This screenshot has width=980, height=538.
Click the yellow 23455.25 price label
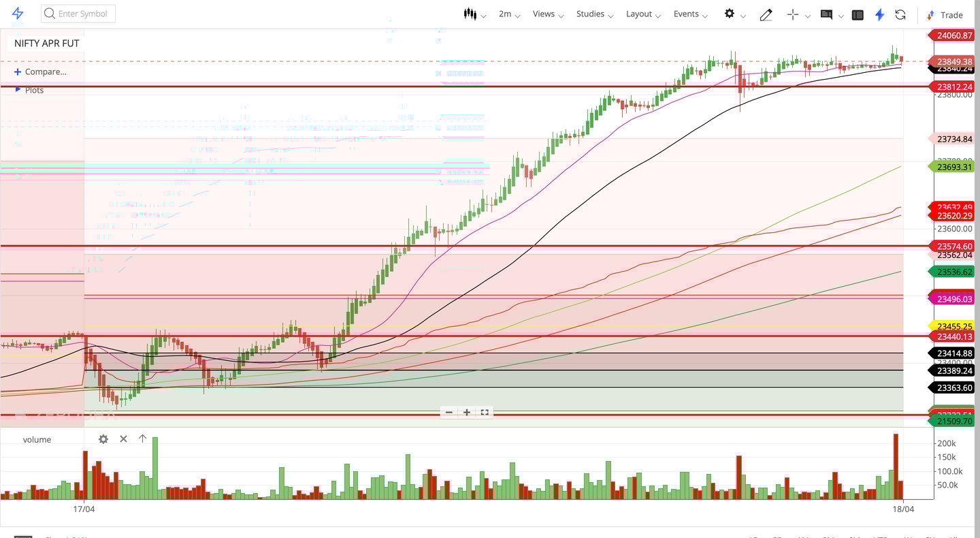[x=953, y=327]
